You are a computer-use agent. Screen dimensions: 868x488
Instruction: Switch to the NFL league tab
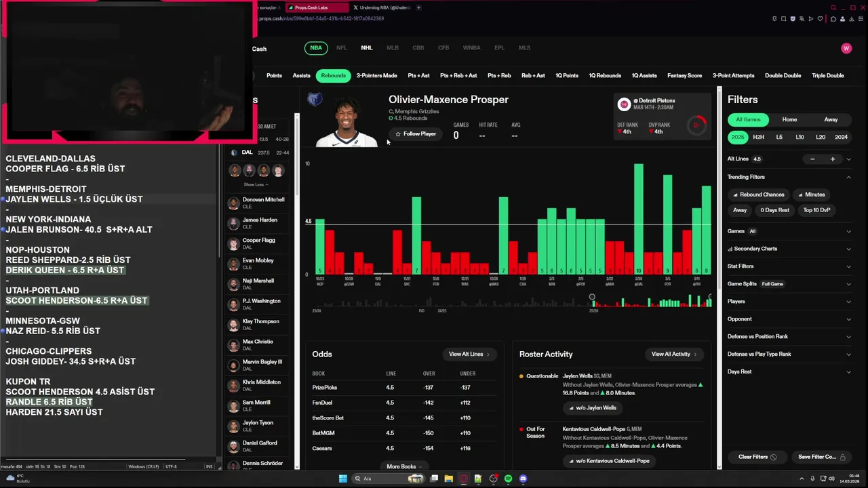pos(342,48)
